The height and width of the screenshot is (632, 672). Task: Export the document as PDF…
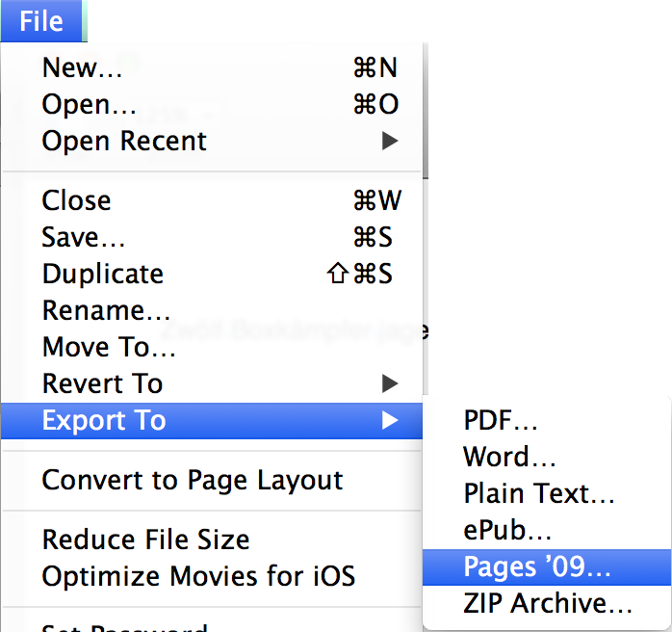[501, 420]
